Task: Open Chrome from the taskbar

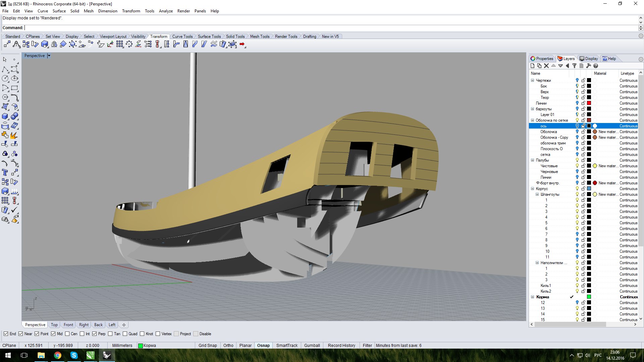Action: [x=58, y=355]
